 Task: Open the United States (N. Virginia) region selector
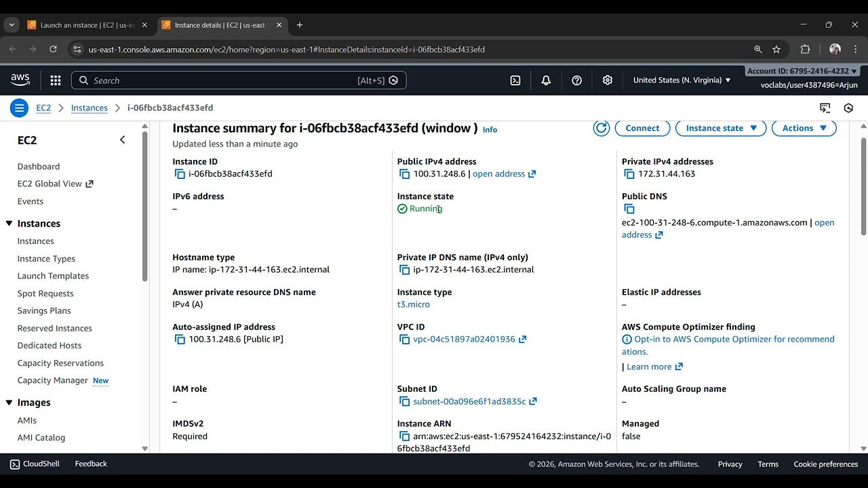pyautogui.click(x=682, y=80)
